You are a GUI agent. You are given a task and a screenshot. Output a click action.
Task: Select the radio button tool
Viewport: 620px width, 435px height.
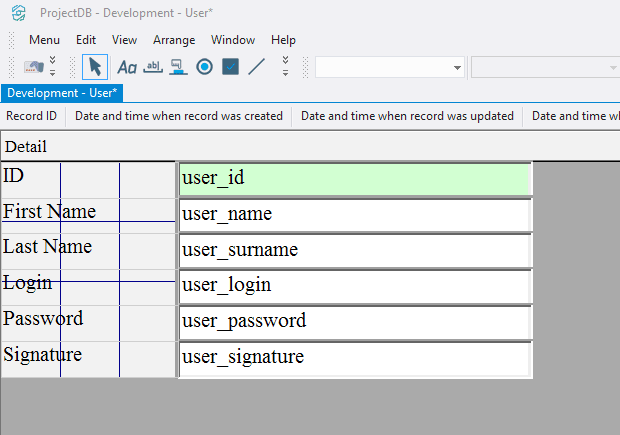click(204, 67)
